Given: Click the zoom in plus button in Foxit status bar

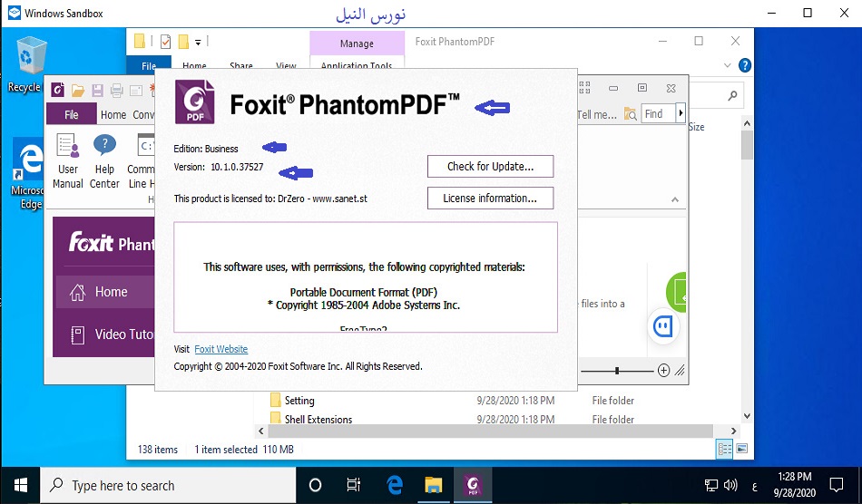Looking at the screenshot, I should click(x=663, y=371).
